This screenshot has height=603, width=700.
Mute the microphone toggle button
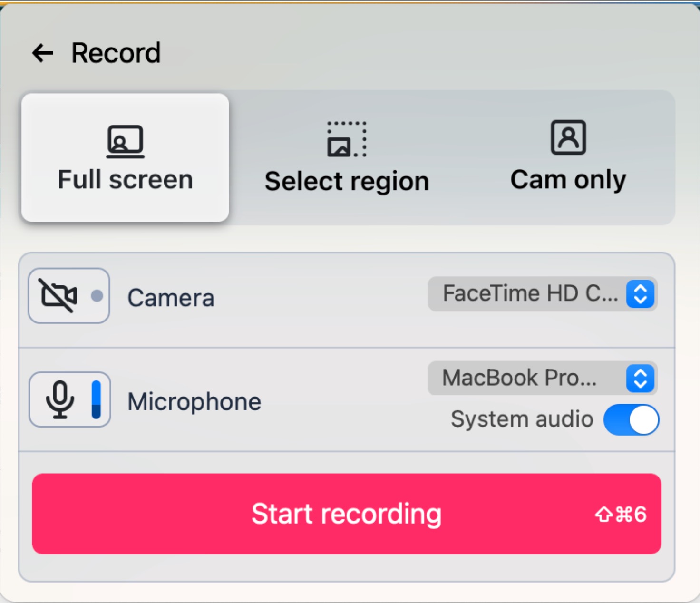(x=70, y=399)
